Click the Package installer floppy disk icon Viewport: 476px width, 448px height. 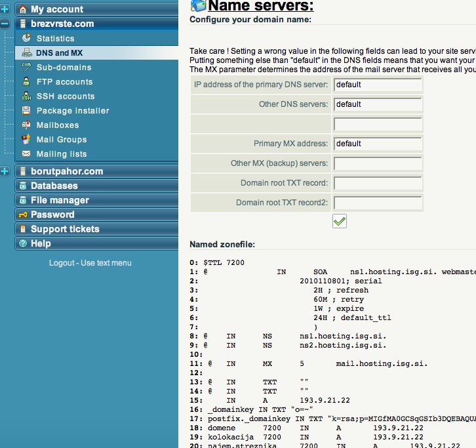(x=26, y=111)
